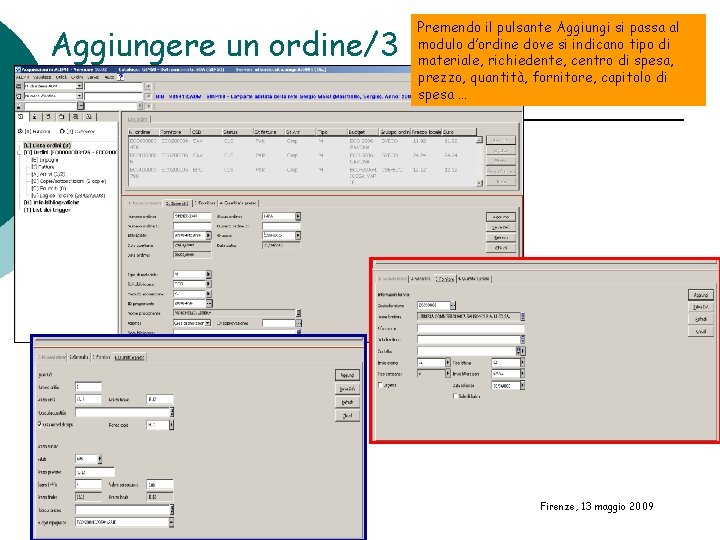Viewport: 720px width, 540px height.
Task: Click arrow button ending the third toolbar row
Action: point(148,106)
